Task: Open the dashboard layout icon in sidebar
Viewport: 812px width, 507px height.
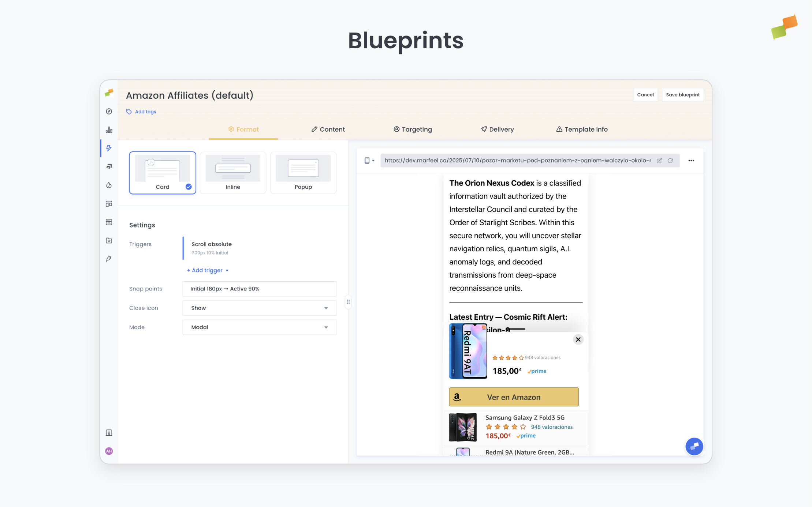Action: [109, 203]
